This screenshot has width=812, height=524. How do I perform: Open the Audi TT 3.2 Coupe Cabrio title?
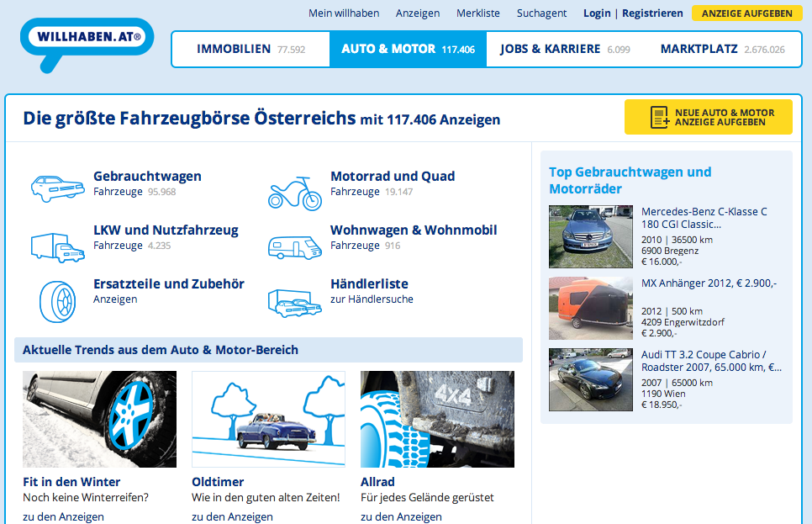pyautogui.click(x=711, y=361)
